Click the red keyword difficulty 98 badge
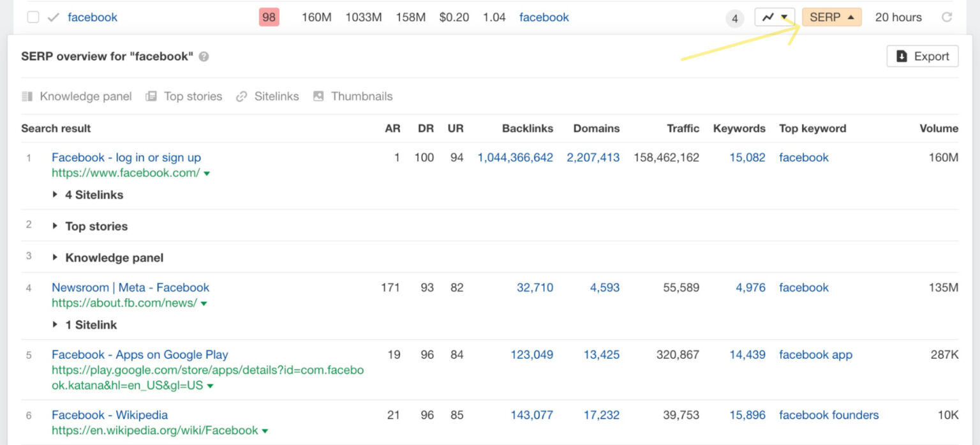This screenshot has width=980, height=445. (x=269, y=17)
